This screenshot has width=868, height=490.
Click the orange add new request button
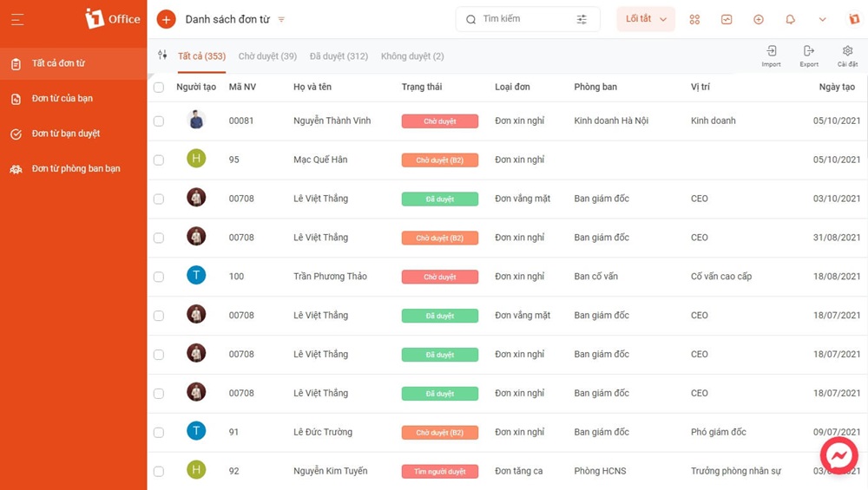point(166,19)
